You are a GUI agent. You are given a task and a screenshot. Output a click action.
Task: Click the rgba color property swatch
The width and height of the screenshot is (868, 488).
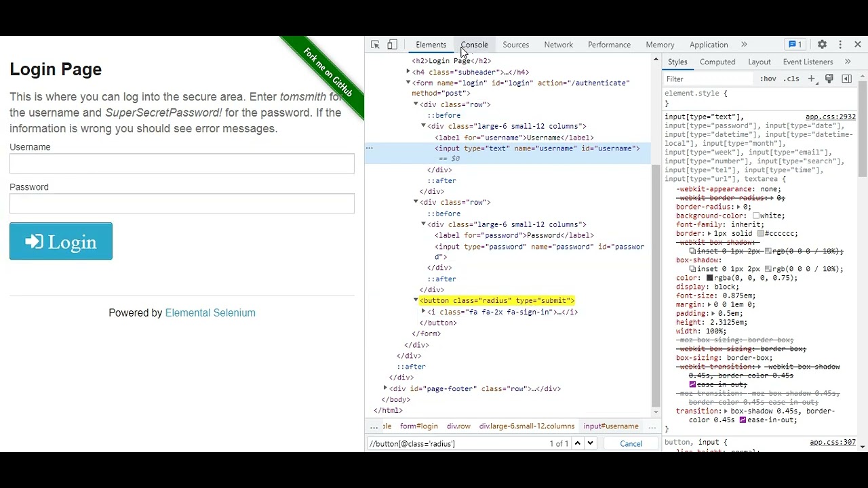point(709,278)
